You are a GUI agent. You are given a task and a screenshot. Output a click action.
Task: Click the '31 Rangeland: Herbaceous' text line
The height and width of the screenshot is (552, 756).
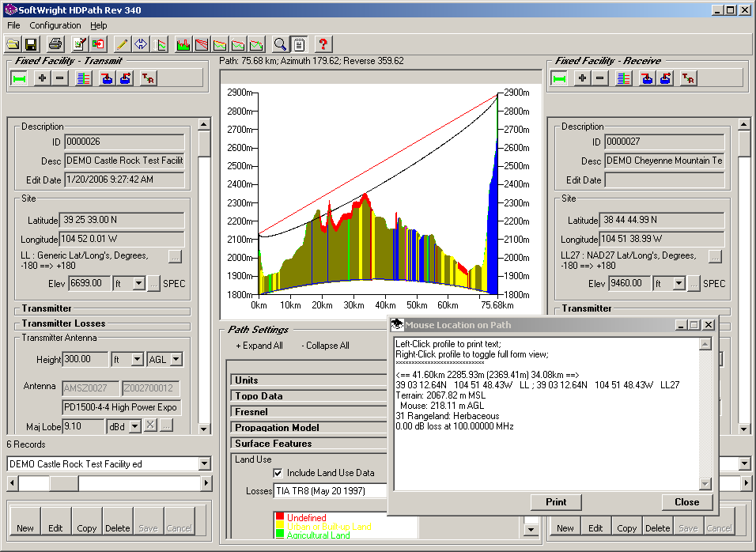pos(448,416)
